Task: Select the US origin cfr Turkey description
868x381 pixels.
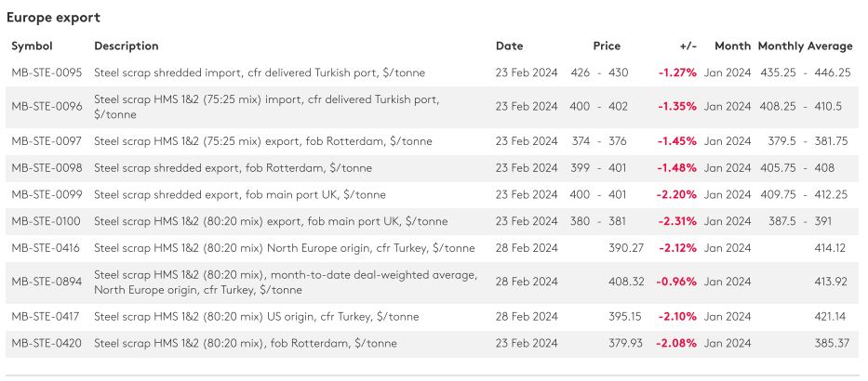Action: click(x=256, y=317)
